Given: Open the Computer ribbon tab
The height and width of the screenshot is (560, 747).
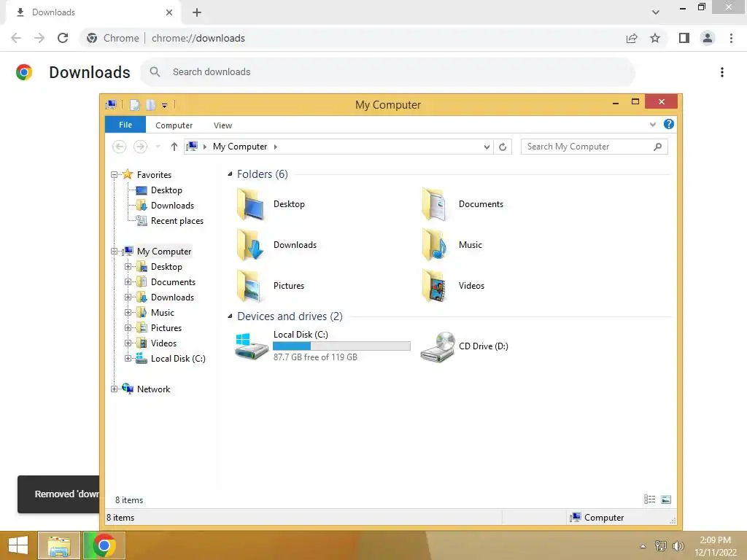Looking at the screenshot, I should [x=174, y=125].
